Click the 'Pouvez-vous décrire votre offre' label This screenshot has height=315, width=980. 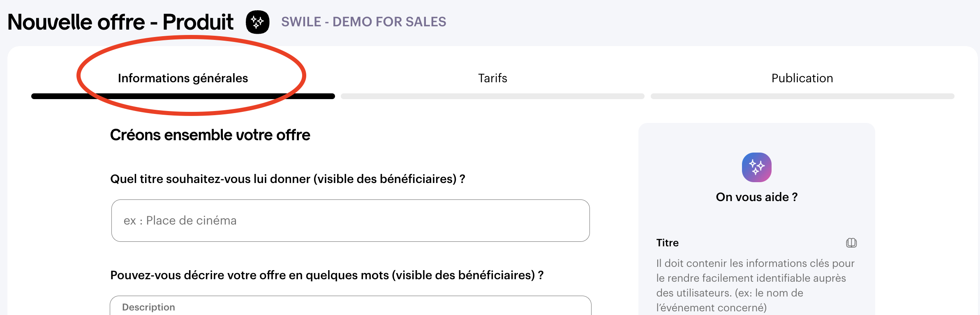click(327, 275)
